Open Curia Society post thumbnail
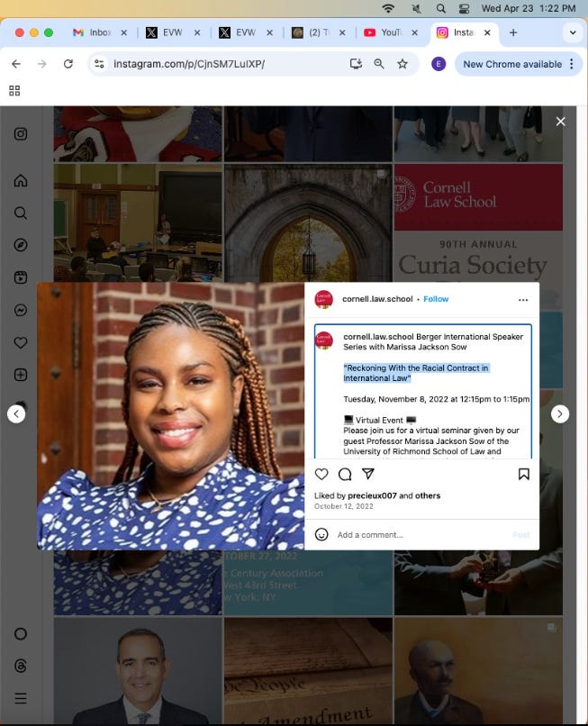588x726 pixels. [478, 222]
